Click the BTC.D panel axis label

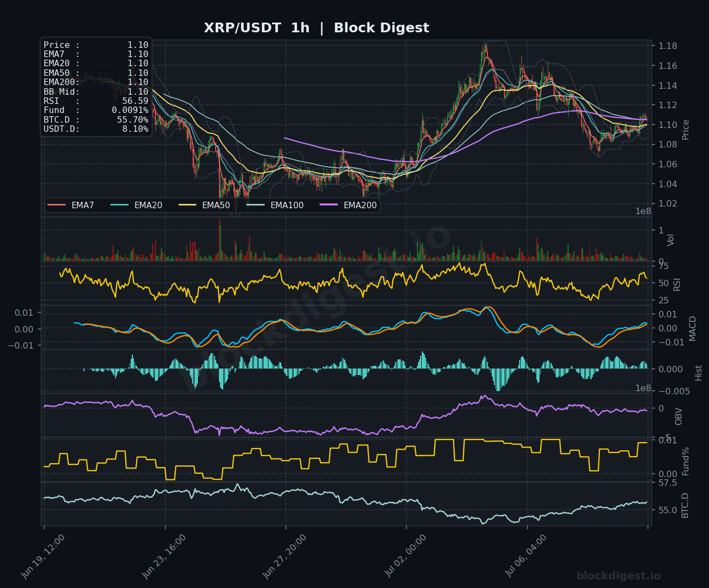pyautogui.click(x=685, y=505)
